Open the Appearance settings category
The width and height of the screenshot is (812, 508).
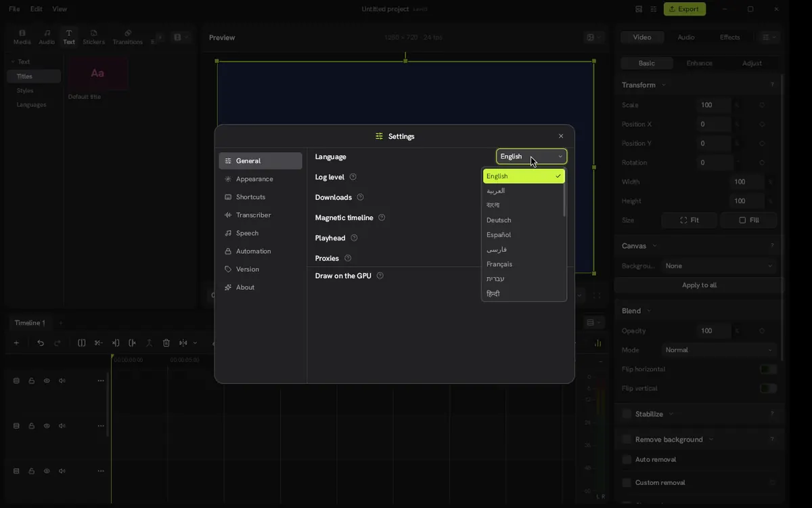pyautogui.click(x=261, y=179)
